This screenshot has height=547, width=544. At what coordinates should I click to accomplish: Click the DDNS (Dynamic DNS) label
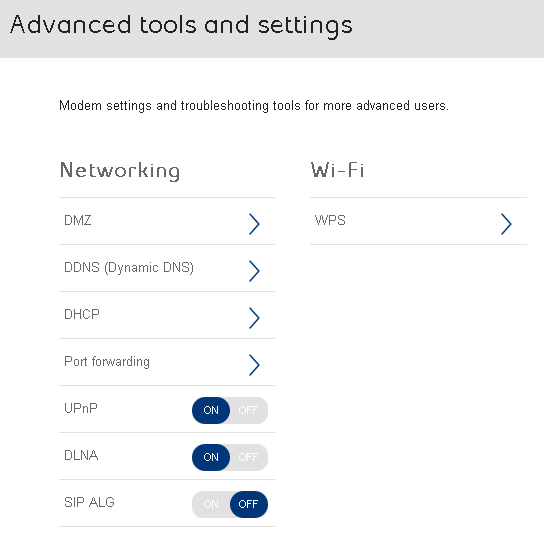click(129, 268)
